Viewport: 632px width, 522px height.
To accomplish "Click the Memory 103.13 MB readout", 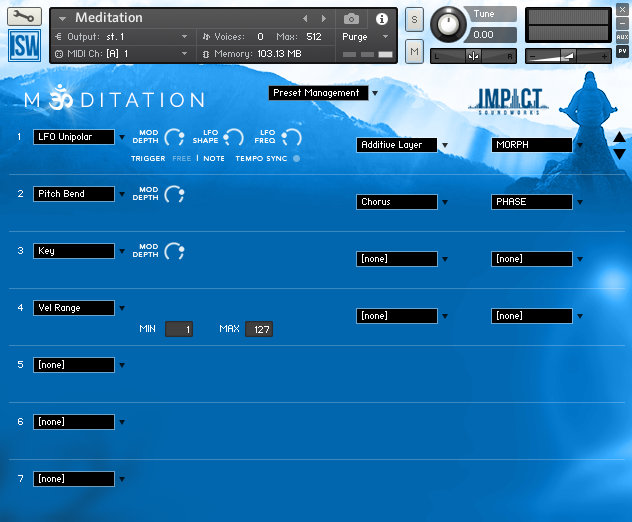I will pos(279,54).
